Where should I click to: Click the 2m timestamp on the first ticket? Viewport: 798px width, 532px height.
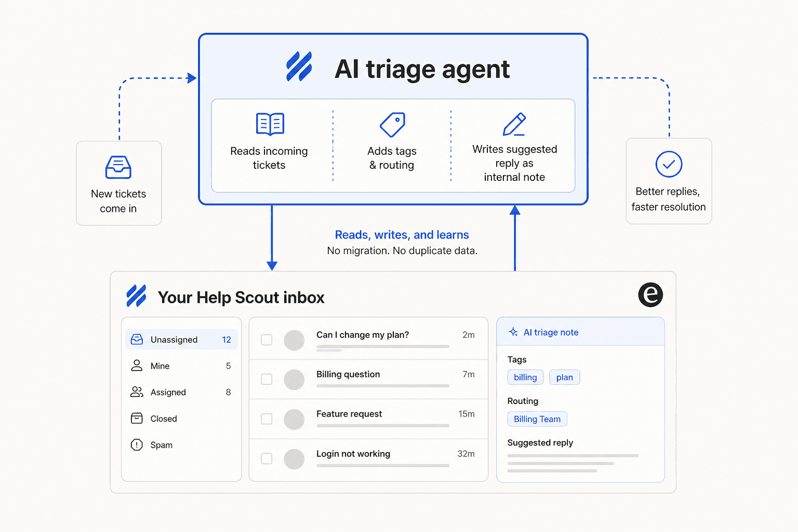coord(469,335)
